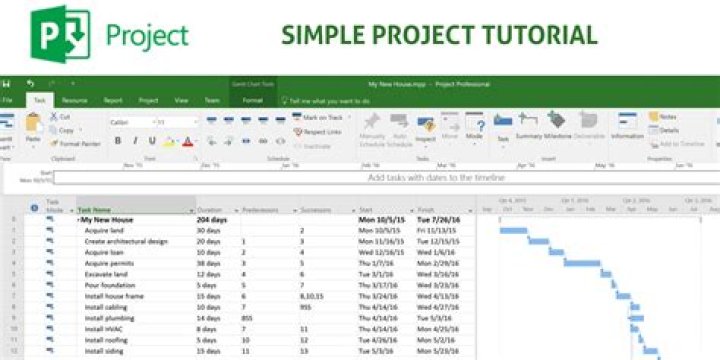
Task: Open the View ribbon tab
Action: point(181,101)
